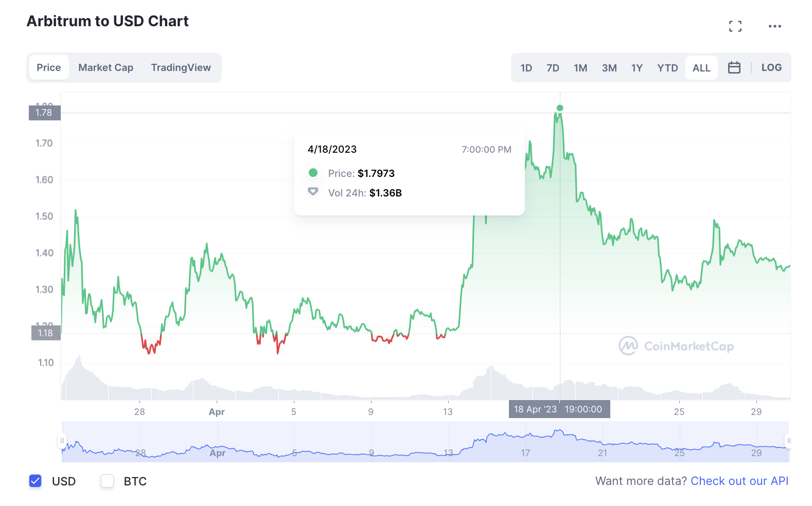Select the 7D time range

pos(553,68)
